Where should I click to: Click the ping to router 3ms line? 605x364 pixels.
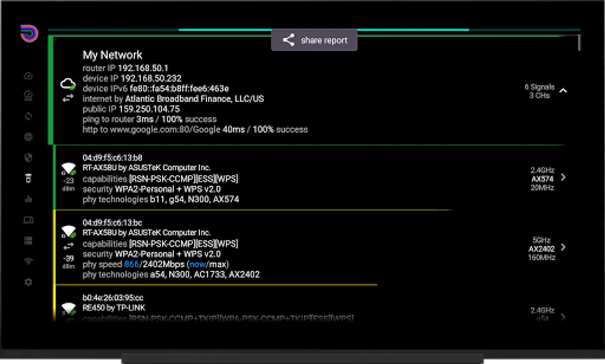(x=150, y=119)
